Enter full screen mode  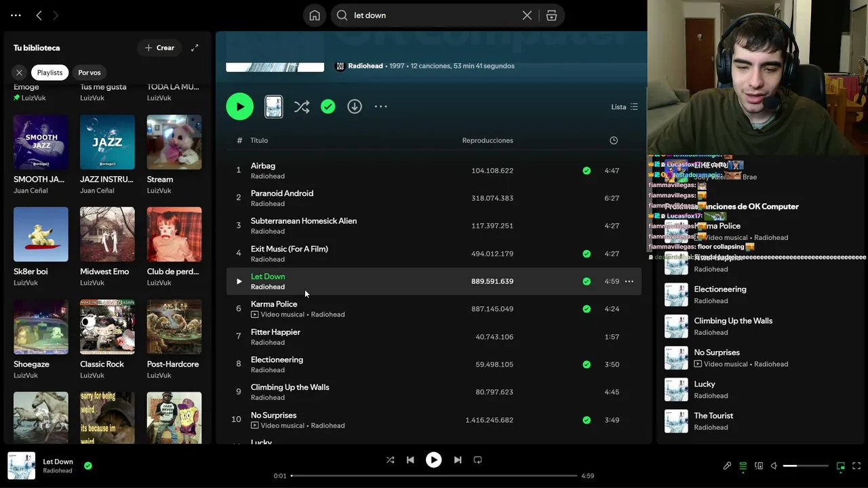click(x=856, y=466)
